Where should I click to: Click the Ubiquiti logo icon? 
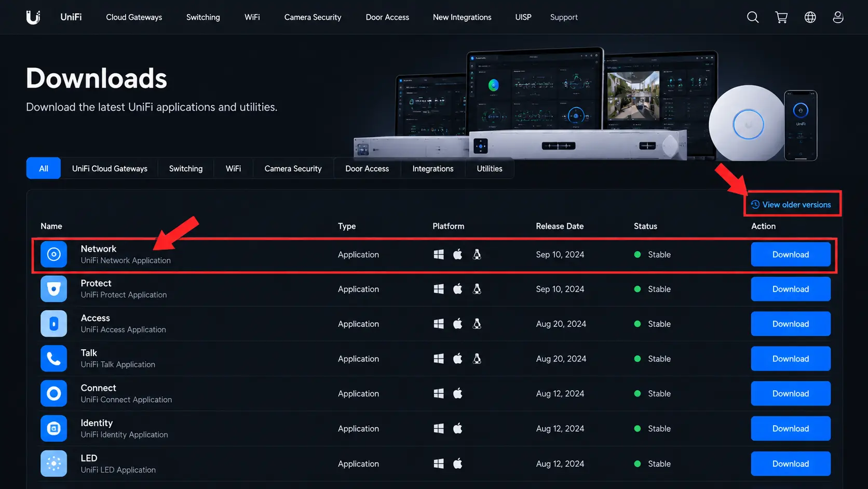[x=33, y=17]
